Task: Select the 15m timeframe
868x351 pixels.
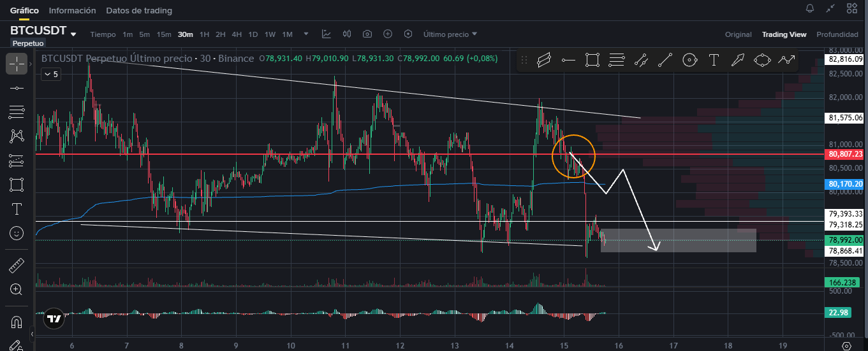Action: click(x=164, y=34)
